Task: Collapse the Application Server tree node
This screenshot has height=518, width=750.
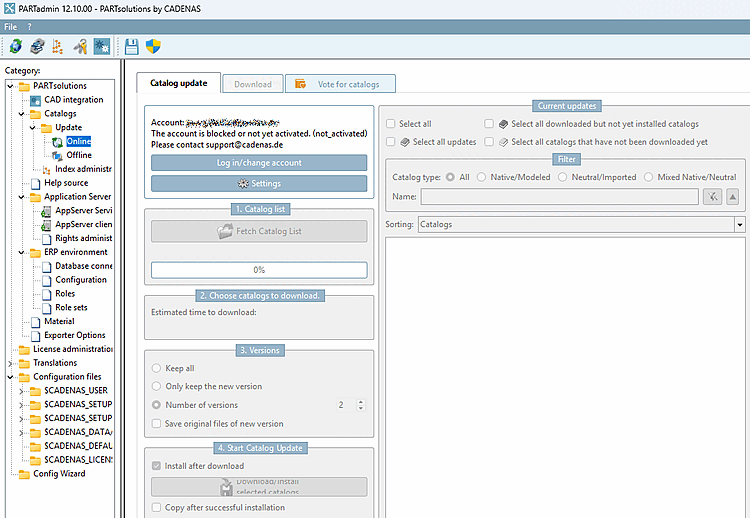Action: [21, 197]
